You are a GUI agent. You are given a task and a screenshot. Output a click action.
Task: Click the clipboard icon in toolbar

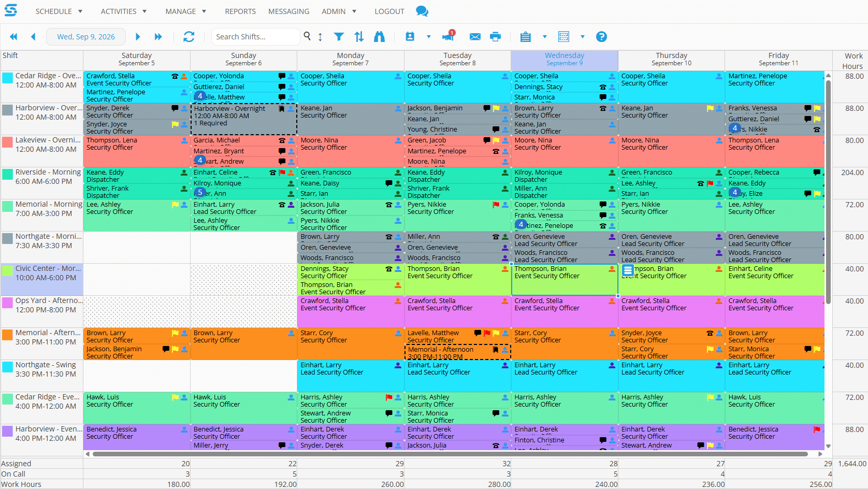[526, 37]
